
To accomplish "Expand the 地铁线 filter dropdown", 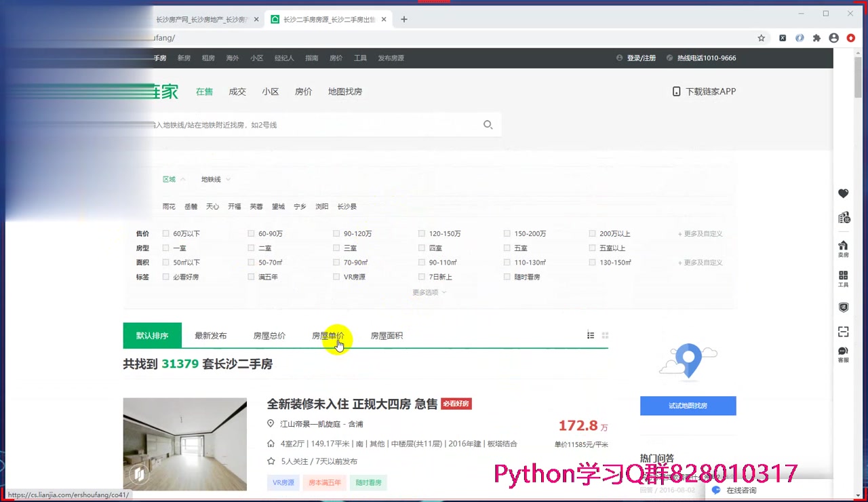I will pyautogui.click(x=216, y=179).
